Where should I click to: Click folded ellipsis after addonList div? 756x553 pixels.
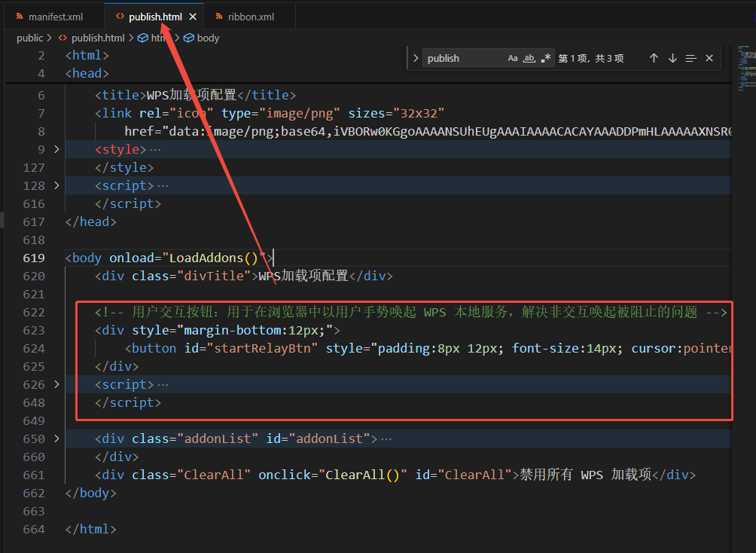point(386,439)
